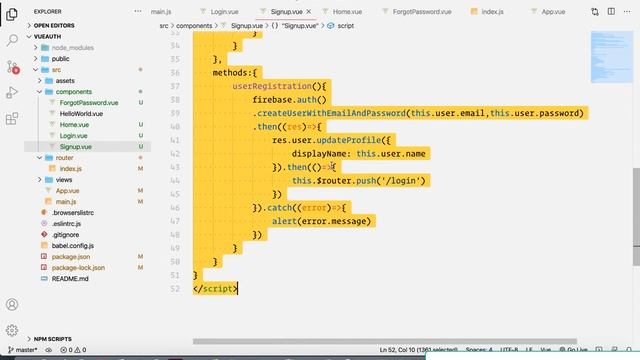
Task: Open .eslintrc.js file
Action: point(66,224)
